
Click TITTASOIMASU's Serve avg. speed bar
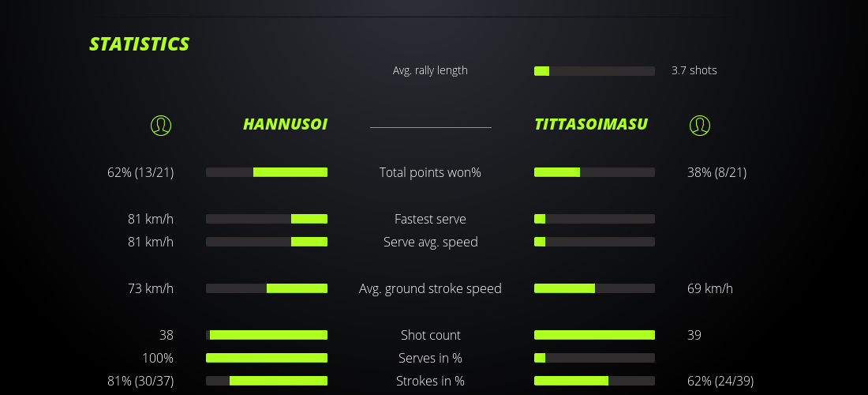pyautogui.click(x=594, y=242)
